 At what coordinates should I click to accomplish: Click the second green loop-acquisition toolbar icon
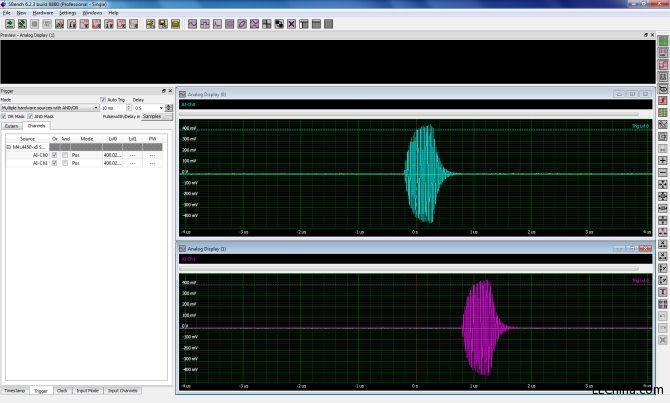pos(21,23)
